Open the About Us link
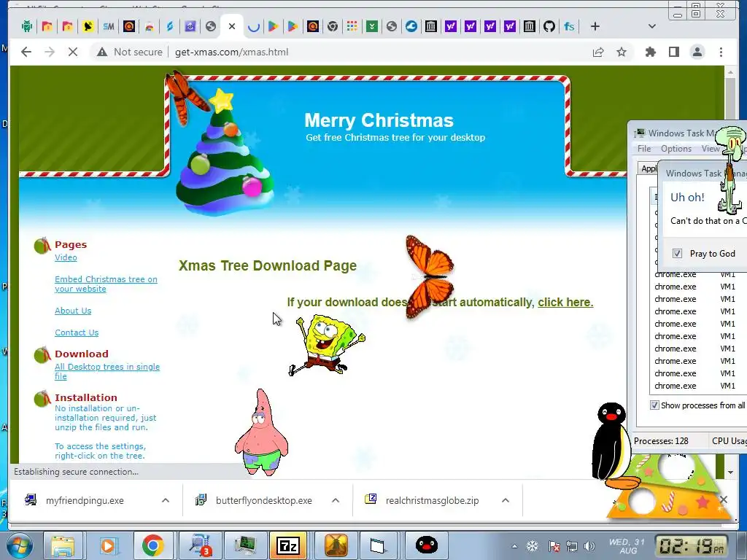Image resolution: width=747 pixels, height=560 pixels. pyautogui.click(x=73, y=311)
